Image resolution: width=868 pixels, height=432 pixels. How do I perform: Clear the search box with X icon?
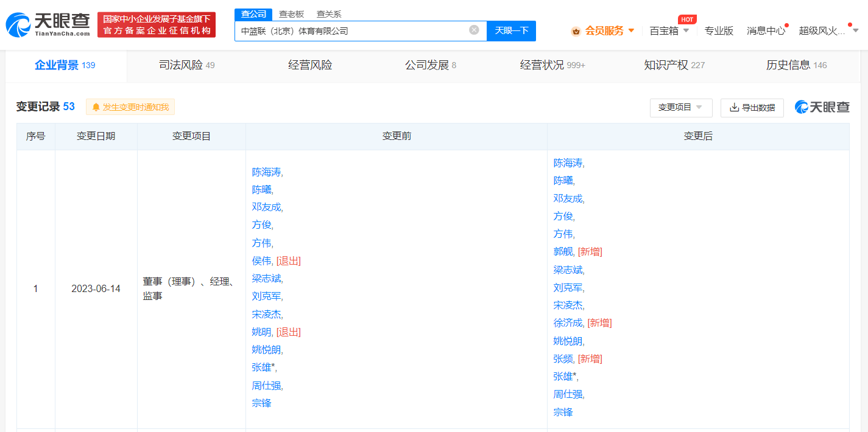[474, 30]
